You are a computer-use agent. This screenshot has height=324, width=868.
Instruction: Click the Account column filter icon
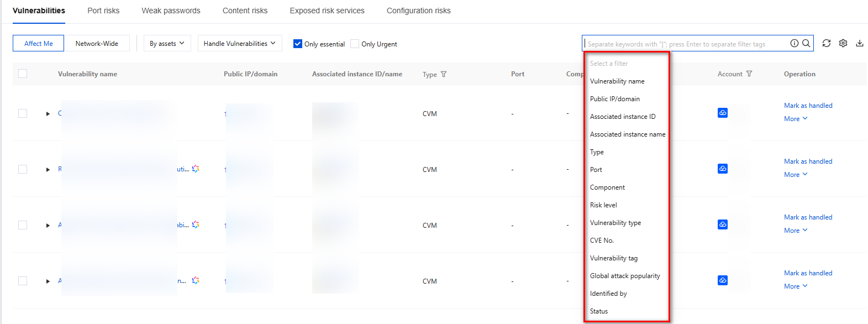coord(749,74)
